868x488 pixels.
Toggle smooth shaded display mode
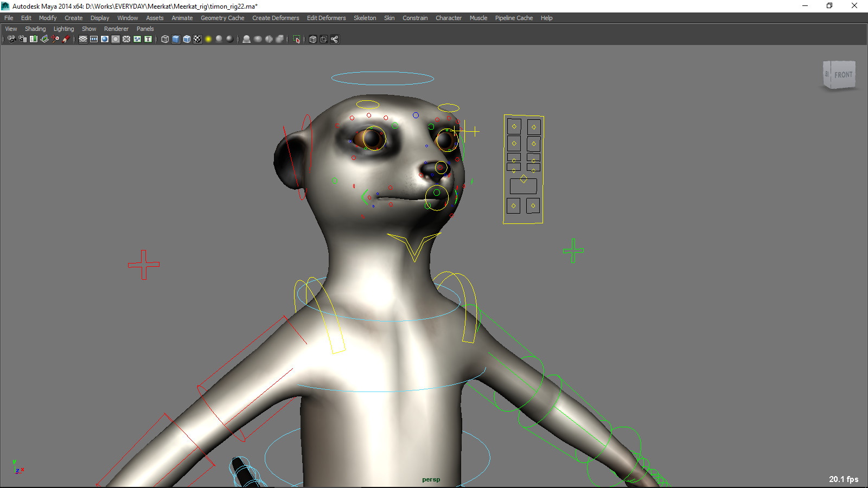tap(176, 38)
